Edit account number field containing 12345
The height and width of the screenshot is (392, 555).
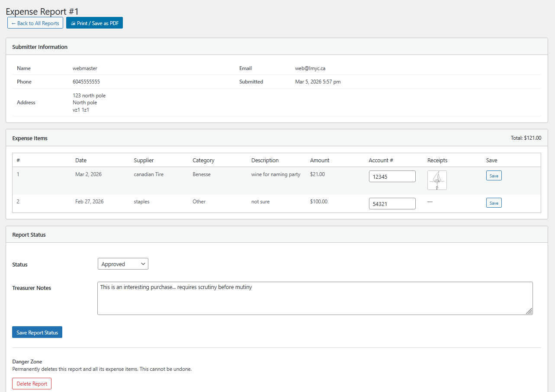coord(392,177)
